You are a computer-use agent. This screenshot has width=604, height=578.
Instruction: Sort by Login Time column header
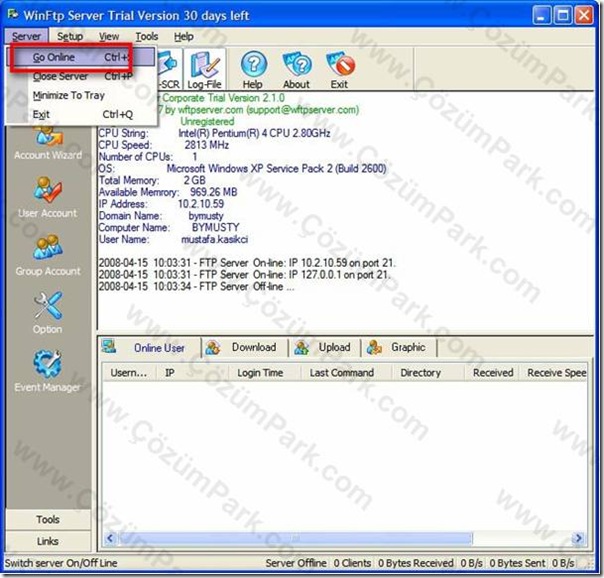(x=265, y=372)
